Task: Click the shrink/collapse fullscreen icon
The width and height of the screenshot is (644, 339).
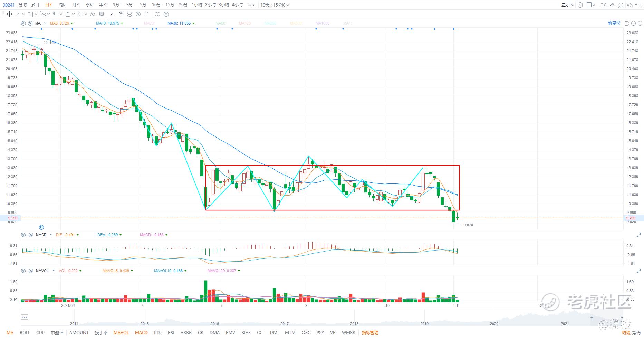Action: point(621,5)
